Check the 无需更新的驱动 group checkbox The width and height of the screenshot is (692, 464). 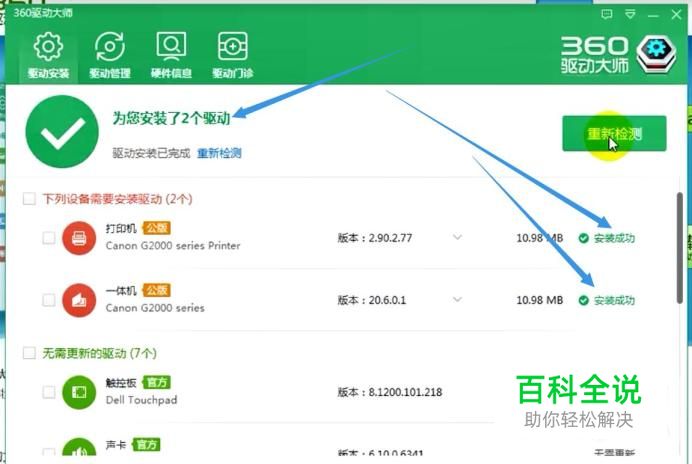(x=29, y=353)
